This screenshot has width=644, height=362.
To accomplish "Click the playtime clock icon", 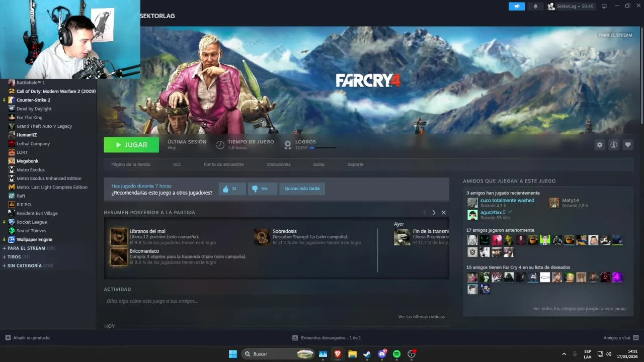I will click(x=220, y=145).
